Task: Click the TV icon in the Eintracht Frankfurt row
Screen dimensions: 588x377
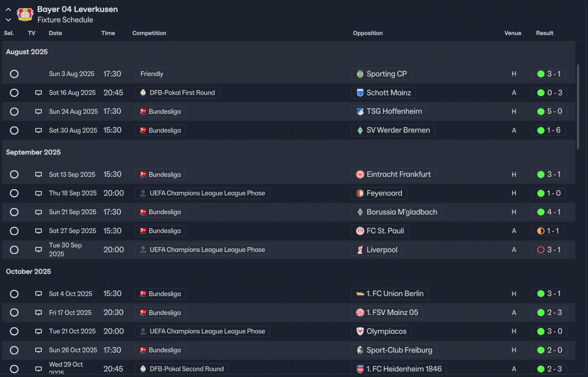Action: [39, 174]
